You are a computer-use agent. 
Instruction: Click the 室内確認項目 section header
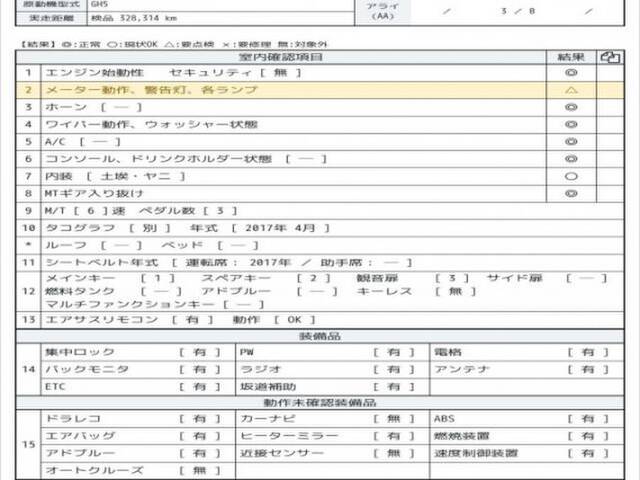(292, 57)
